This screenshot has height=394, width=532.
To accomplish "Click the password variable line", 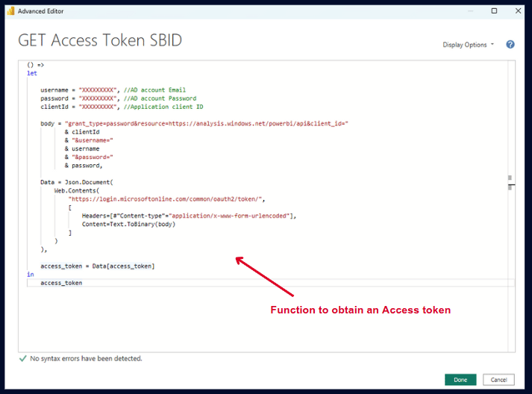I will point(119,98).
